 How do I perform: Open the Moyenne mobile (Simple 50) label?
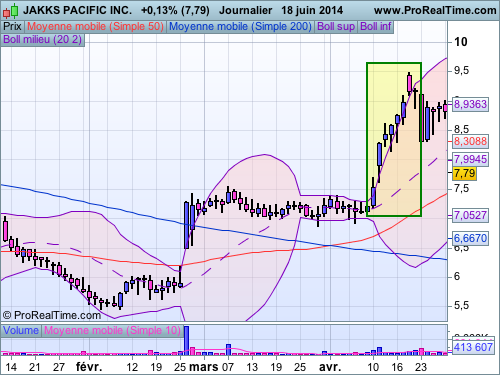click(96, 26)
